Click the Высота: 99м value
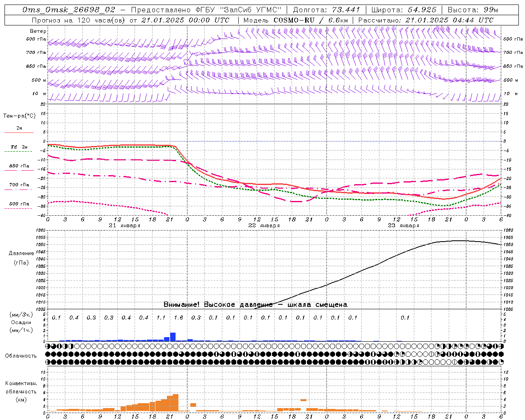 [x=473, y=9]
